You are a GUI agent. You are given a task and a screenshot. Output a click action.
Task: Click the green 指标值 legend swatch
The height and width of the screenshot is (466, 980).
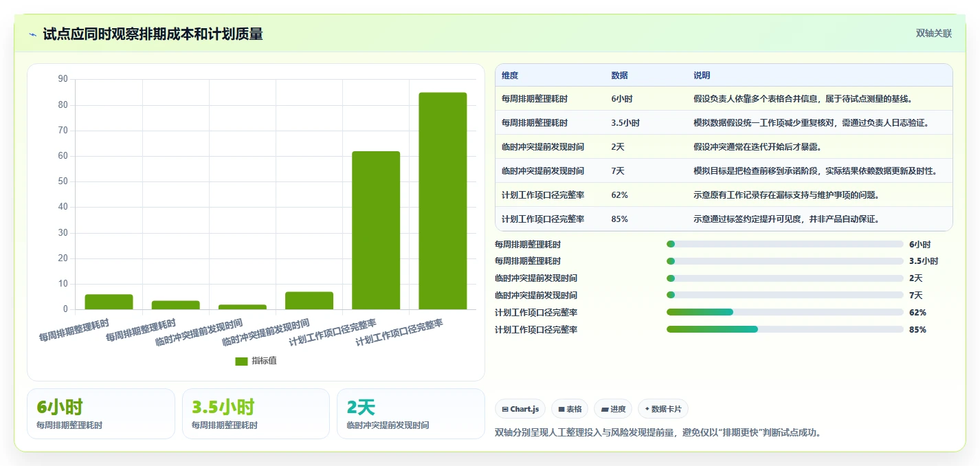pyautogui.click(x=241, y=361)
